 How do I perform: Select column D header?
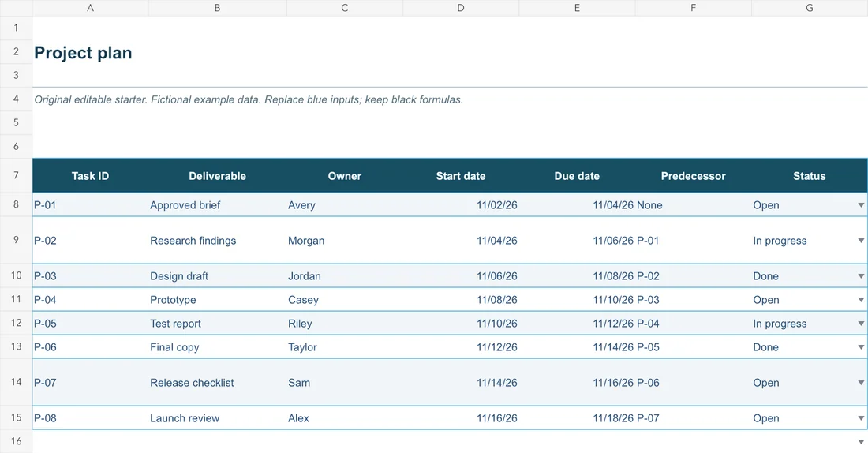[x=461, y=8]
